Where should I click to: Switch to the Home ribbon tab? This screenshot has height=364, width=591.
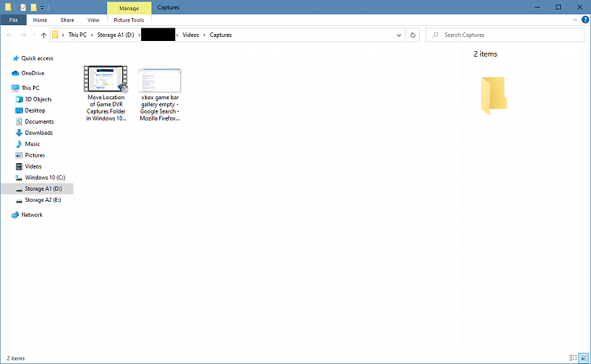click(x=40, y=20)
